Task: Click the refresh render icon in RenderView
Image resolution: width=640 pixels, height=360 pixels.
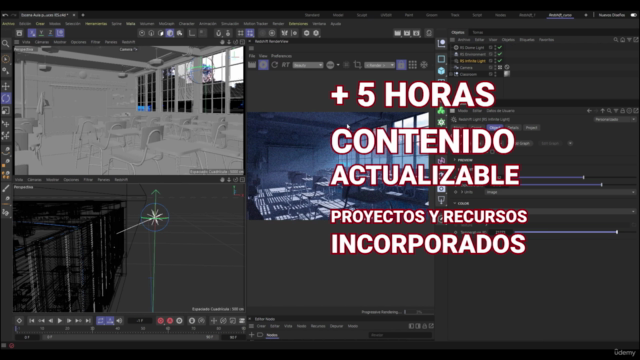Action: [x=275, y=65]
